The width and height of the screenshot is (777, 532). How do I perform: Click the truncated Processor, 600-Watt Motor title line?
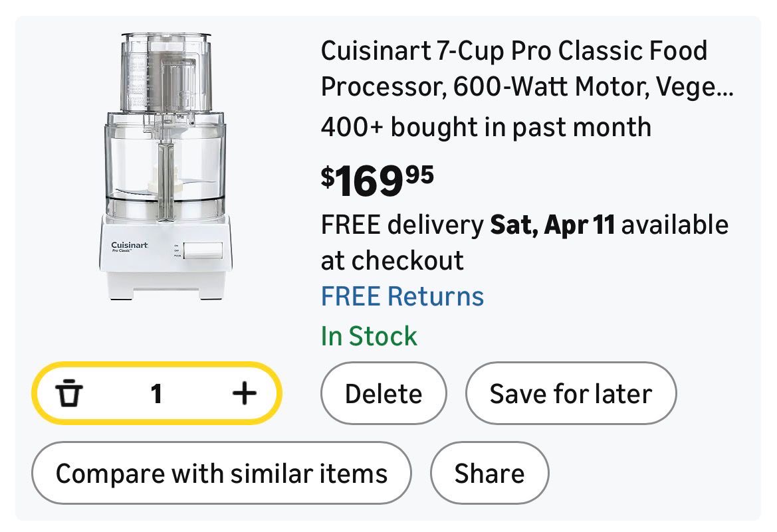(x=526, y=88)
